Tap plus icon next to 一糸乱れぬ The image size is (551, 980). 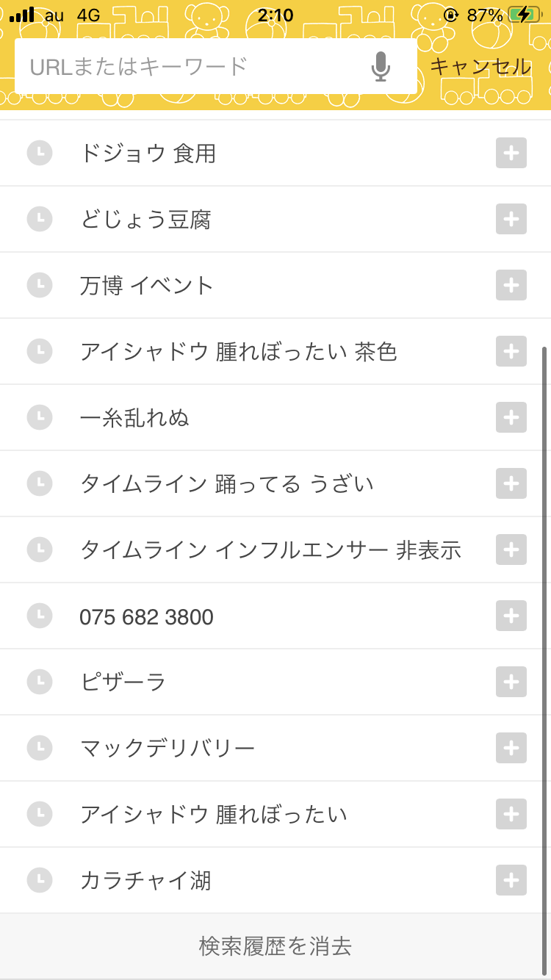[x=511, y=417]
